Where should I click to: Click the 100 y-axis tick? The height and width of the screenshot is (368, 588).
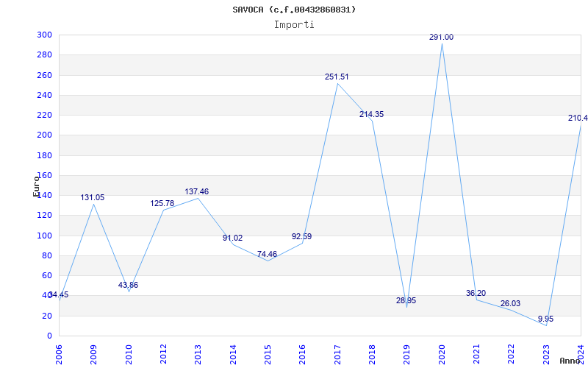(44, 236)
